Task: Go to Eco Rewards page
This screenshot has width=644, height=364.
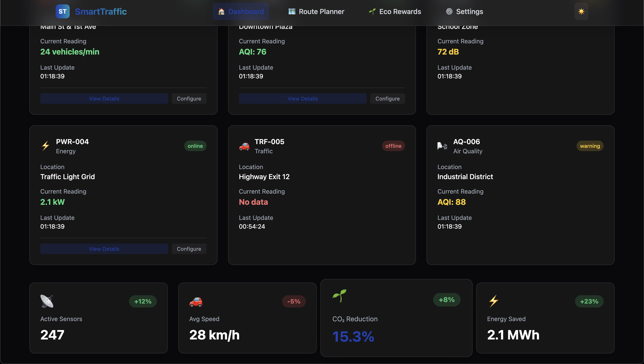Action: (395, 12)
